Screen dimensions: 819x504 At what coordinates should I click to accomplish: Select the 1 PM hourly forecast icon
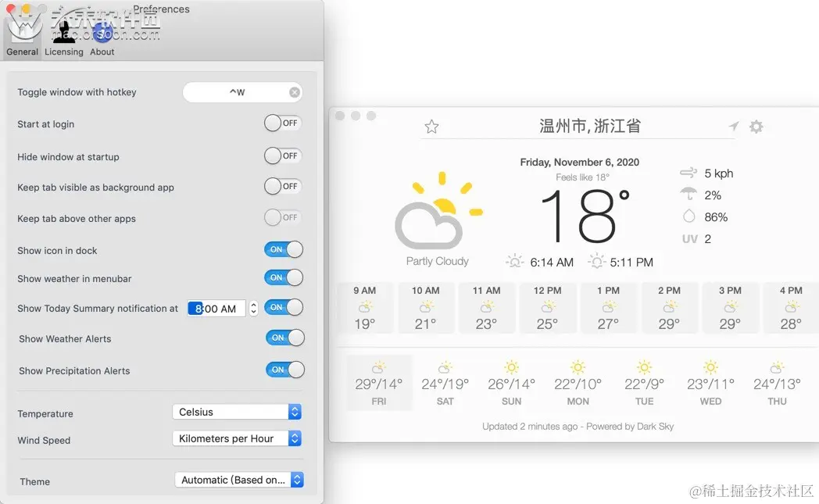click(x=608, y=306)
